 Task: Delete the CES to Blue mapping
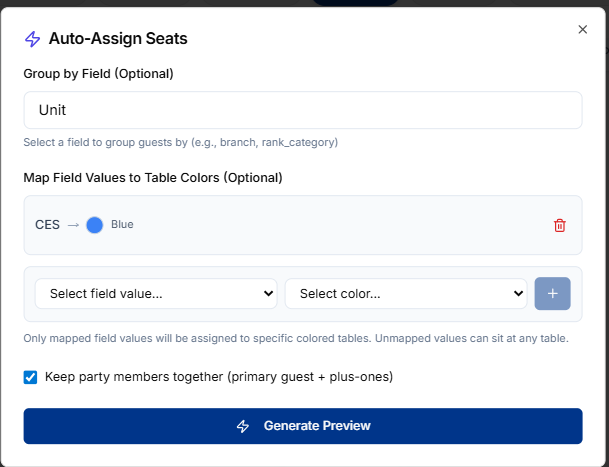[x=559, y=225]
